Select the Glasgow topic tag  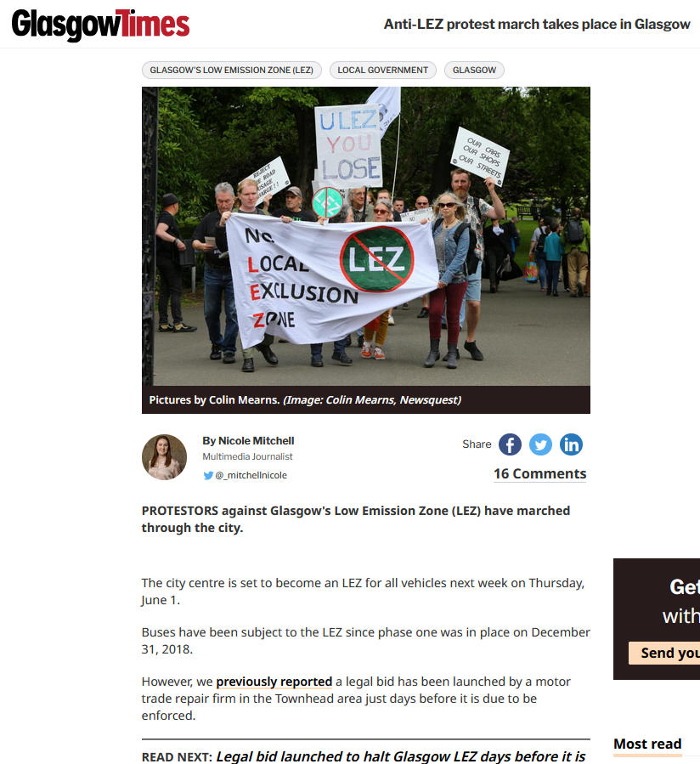point(474,71)
